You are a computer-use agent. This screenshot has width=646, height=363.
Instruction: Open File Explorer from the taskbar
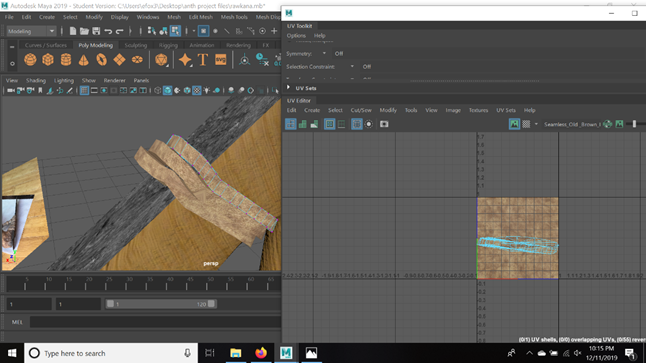click(x=236, y=353)
